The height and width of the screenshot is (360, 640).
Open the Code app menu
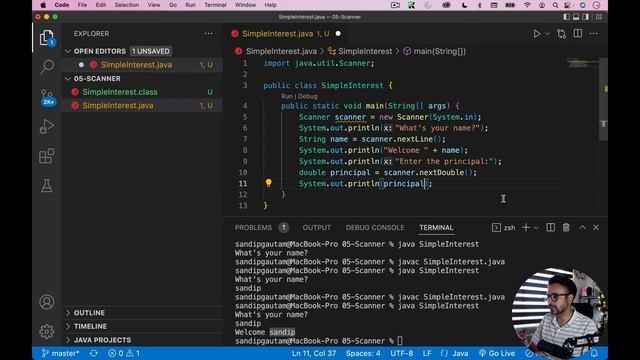click(62, 5)
